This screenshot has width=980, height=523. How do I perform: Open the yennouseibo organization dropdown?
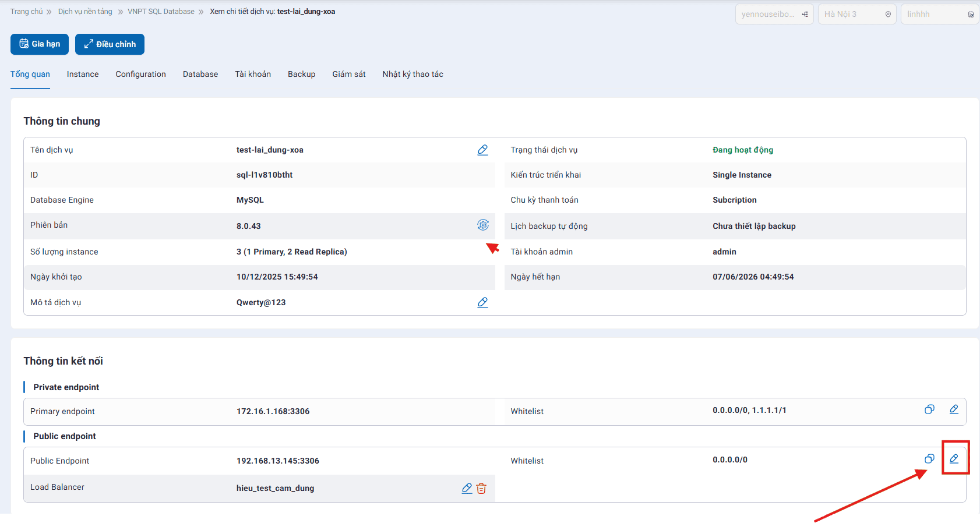774,14
